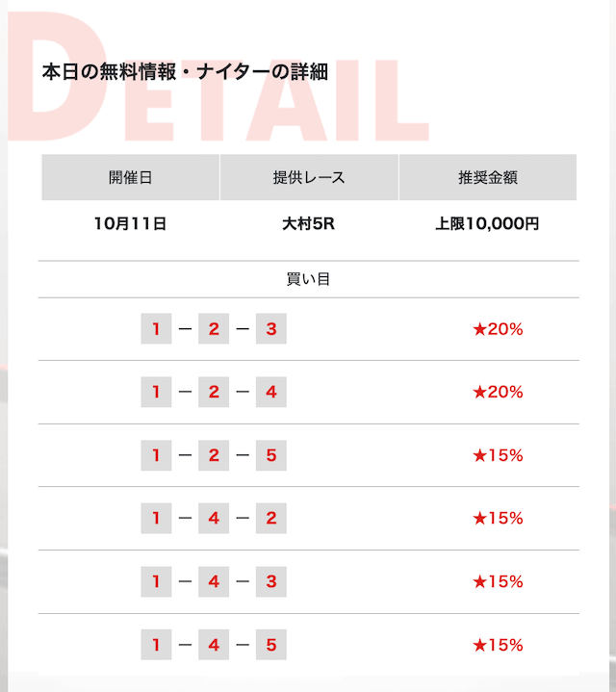Select the 大村5R race cell
Image resolution: width=616 pixels, height=692 pixels.
[308, 223]
